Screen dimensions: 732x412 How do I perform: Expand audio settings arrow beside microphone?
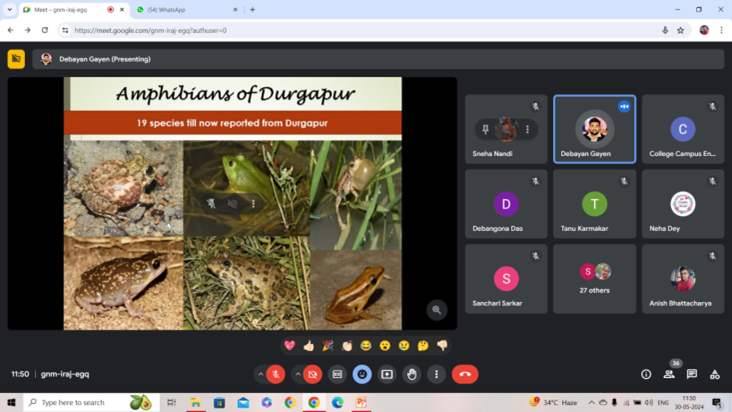(260, 374)
